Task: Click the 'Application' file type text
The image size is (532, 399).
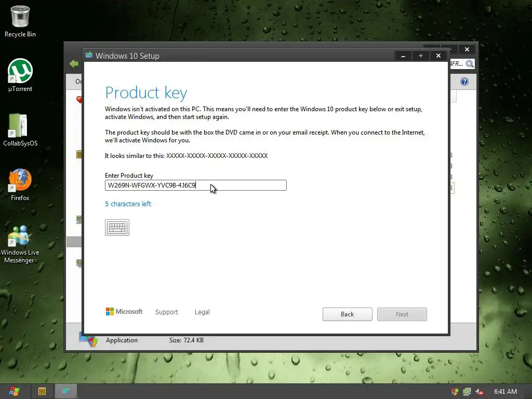Action: (122, 340)
